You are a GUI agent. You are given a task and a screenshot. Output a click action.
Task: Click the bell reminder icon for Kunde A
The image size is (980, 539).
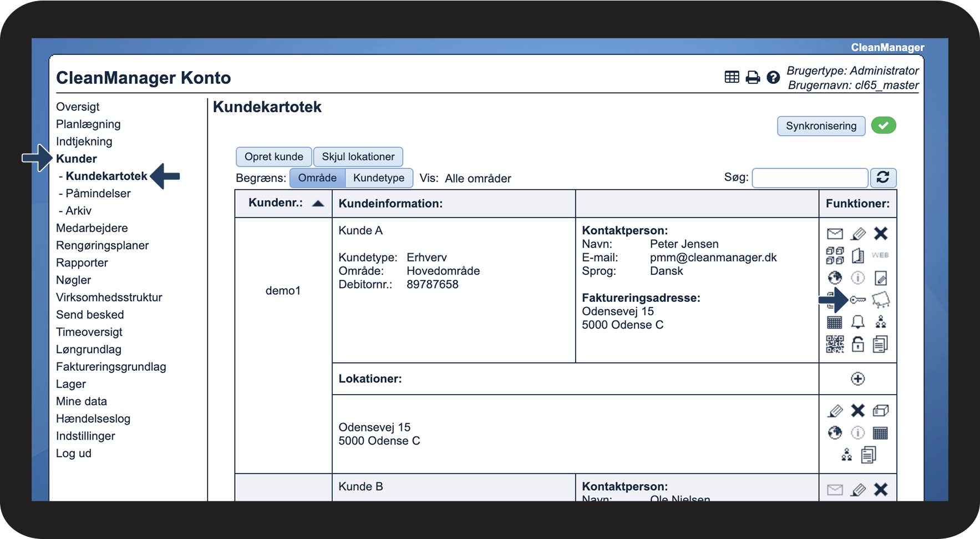point(858,322)
